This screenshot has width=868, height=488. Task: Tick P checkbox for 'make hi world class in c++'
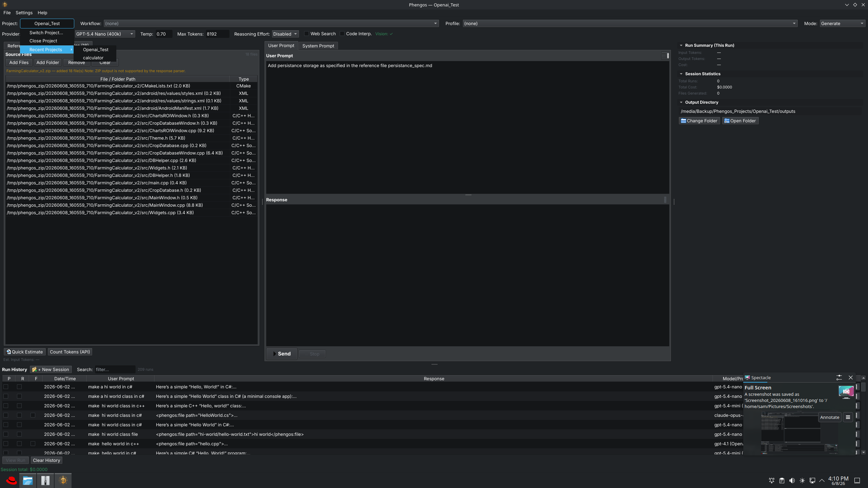point(6,406)
